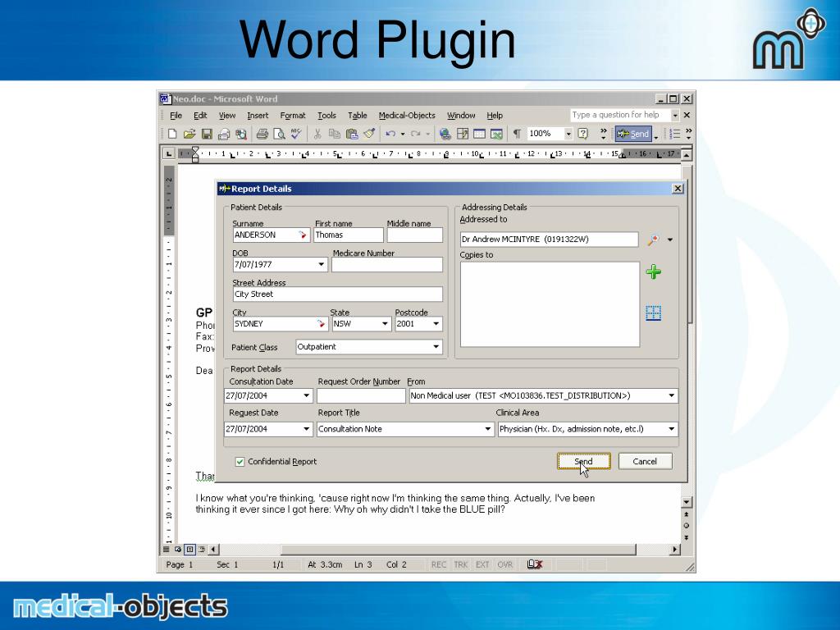Open Microsoft Word Help icon
The height and width of the screenshot is (630, 840).
pyautogui.click(x=583, y=134)
